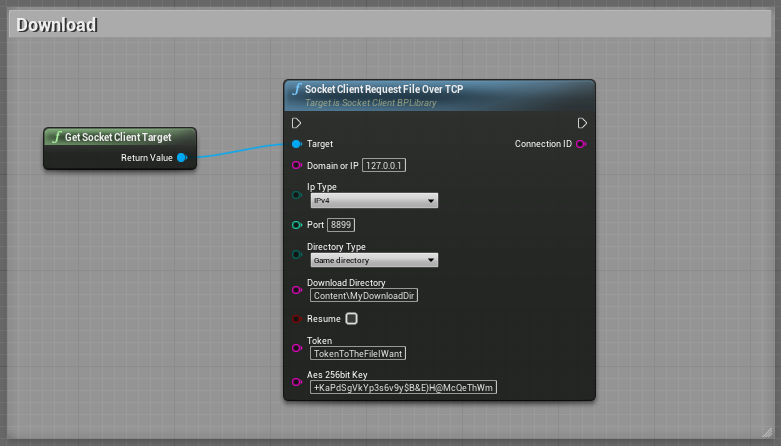Click the input execution pin on request node
This screenshot has height=446, width=781.
coord(296,123)
